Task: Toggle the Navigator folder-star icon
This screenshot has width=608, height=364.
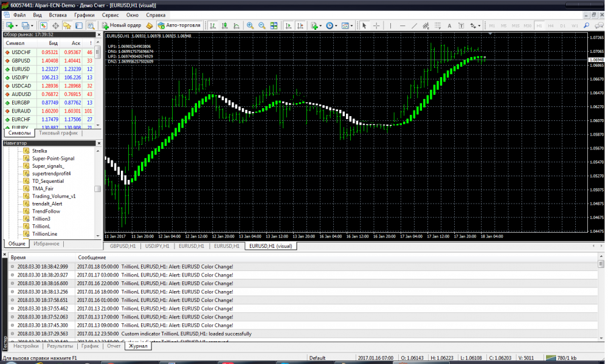Action: click(67, 26)
